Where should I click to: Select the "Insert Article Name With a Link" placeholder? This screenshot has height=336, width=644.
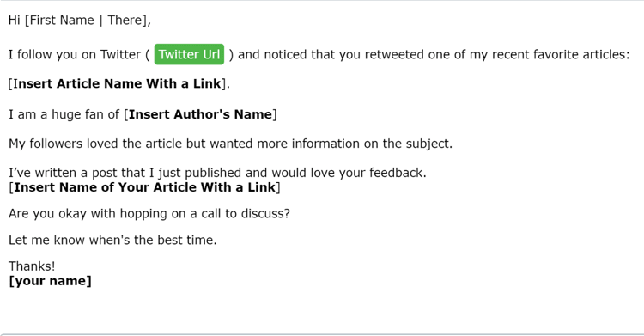tap(118, 83)
